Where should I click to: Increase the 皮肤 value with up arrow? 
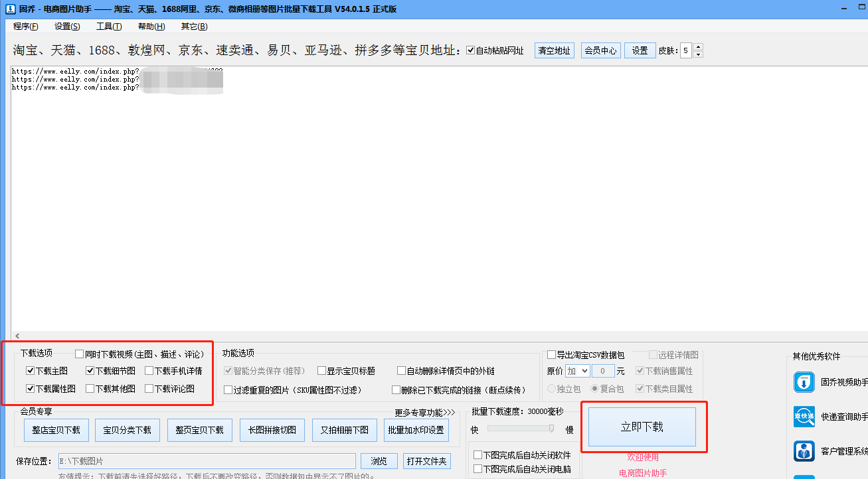click(698, 47)
